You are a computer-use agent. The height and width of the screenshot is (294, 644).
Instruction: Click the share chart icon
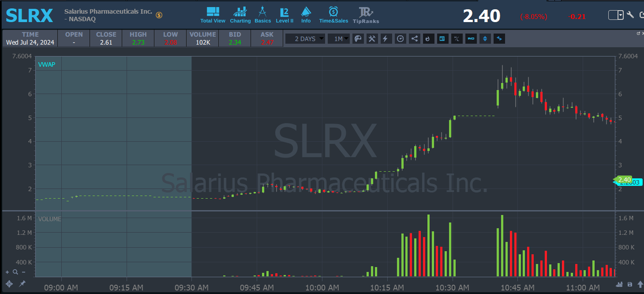pyautogui.click(x=414, y=39)
